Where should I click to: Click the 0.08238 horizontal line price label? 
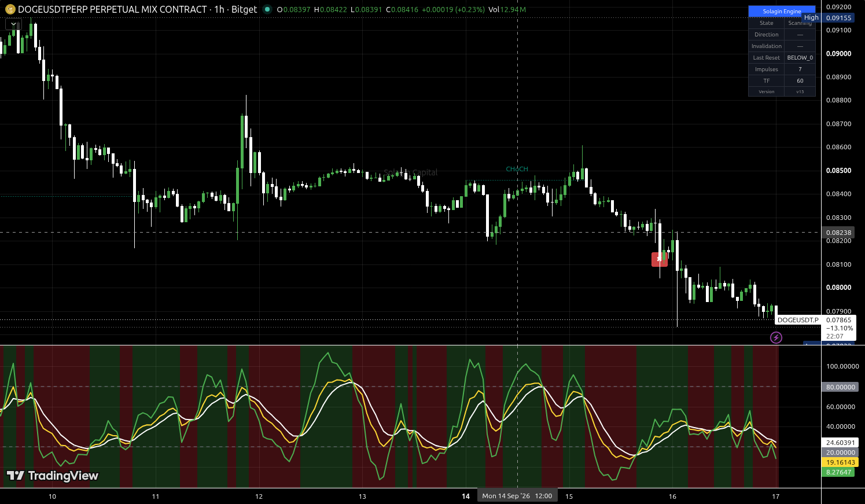[x=838, y=233]
